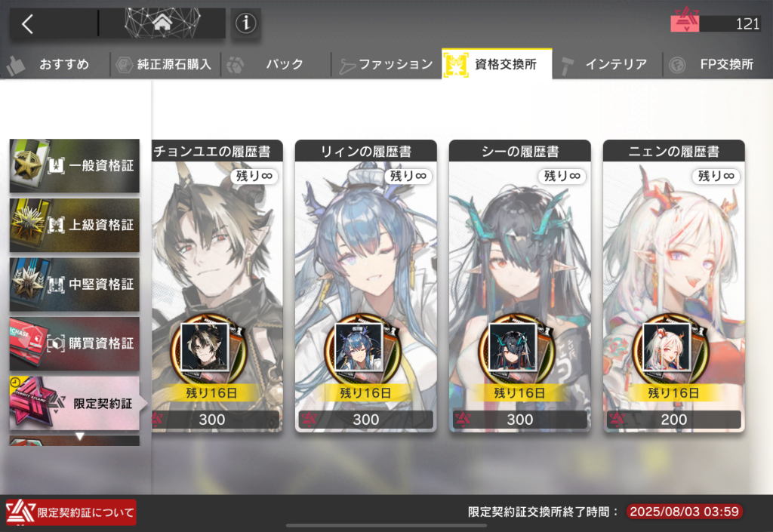
Task: Select 購買資格証 red ticket category
Action: coord(75,343)
